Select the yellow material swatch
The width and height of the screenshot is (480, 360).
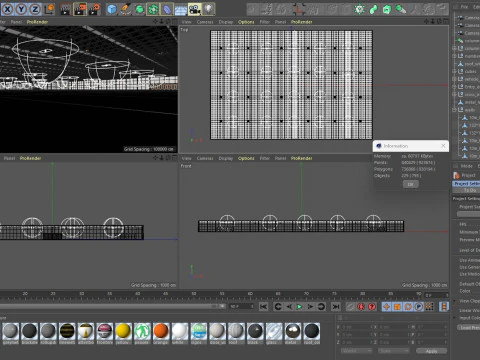123,331
